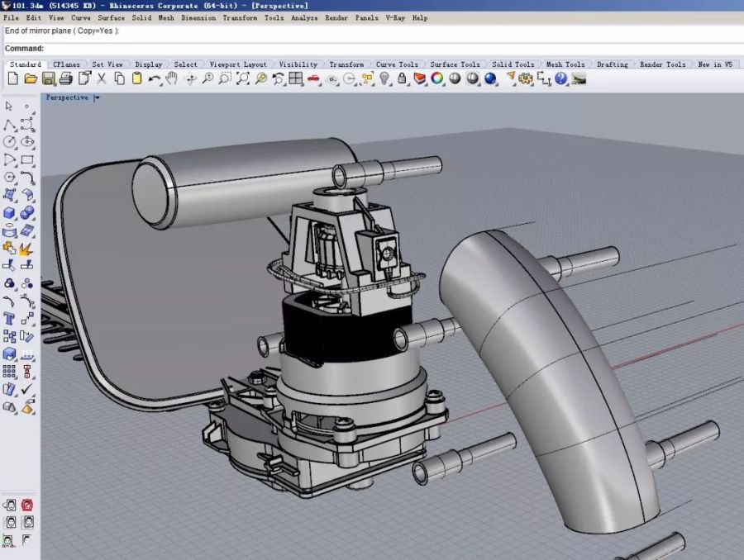The height and width of the screenshot is (560, 744).
Task: Click the Save file icon
Action: click(x=48, y=78)
